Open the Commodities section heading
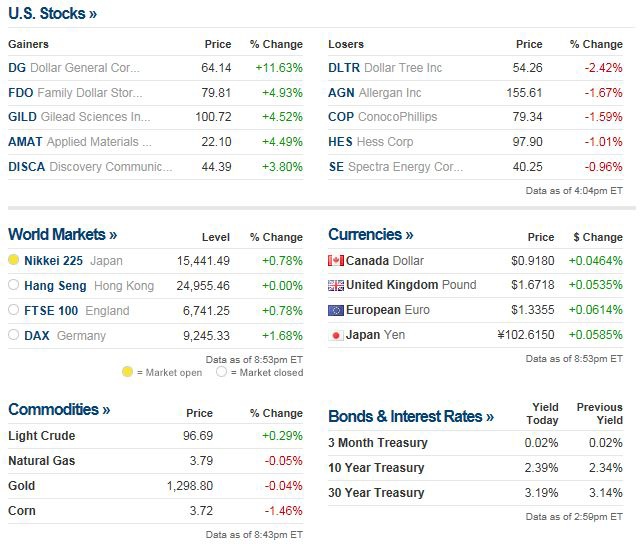Screen dimensions: 643x544 click(59, 410)
